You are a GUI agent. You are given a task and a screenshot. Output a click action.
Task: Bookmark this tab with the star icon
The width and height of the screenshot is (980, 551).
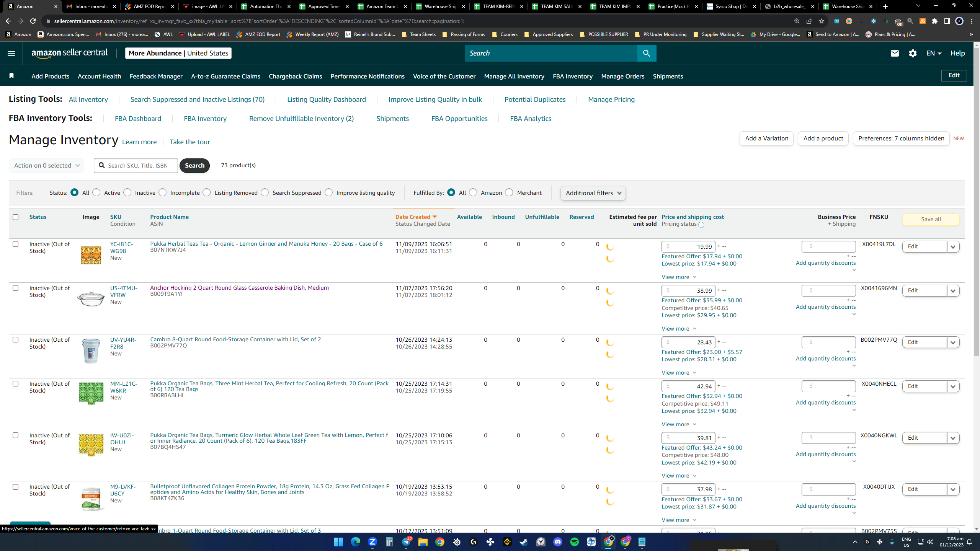[822, 21]
